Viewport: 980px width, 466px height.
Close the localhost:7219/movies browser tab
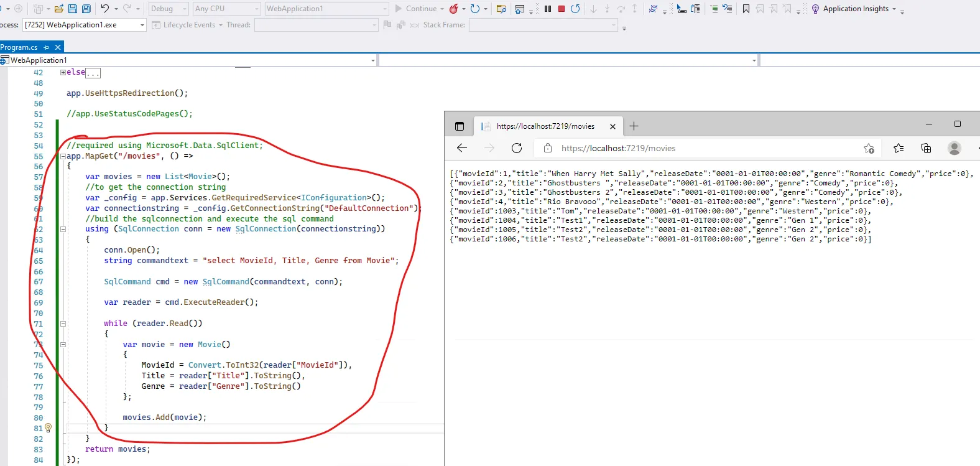coord(612,126)
